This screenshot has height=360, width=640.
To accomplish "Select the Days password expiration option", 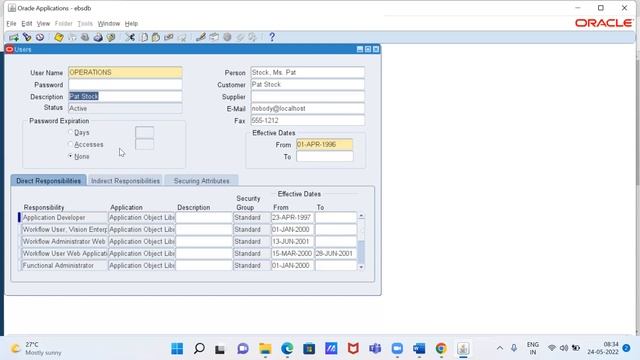I will coord(71,132).
